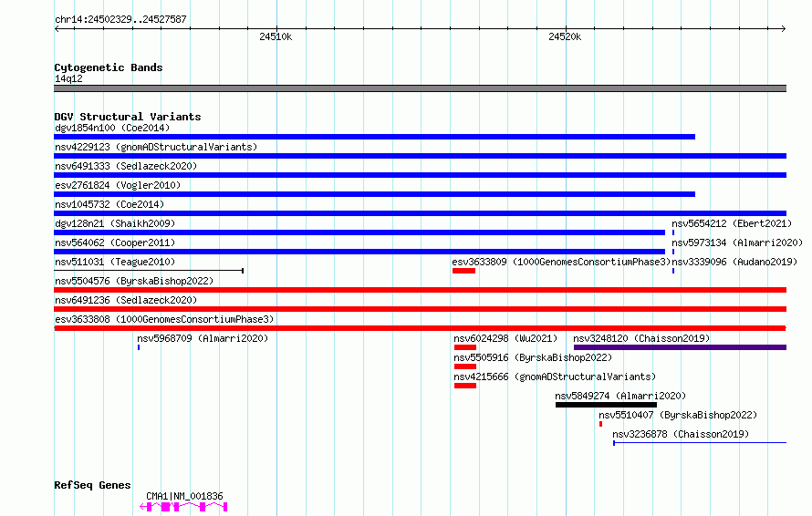Select the esv3633809 short red bar
The height and width of the screenshot is (516, 812).
[463, 271]
